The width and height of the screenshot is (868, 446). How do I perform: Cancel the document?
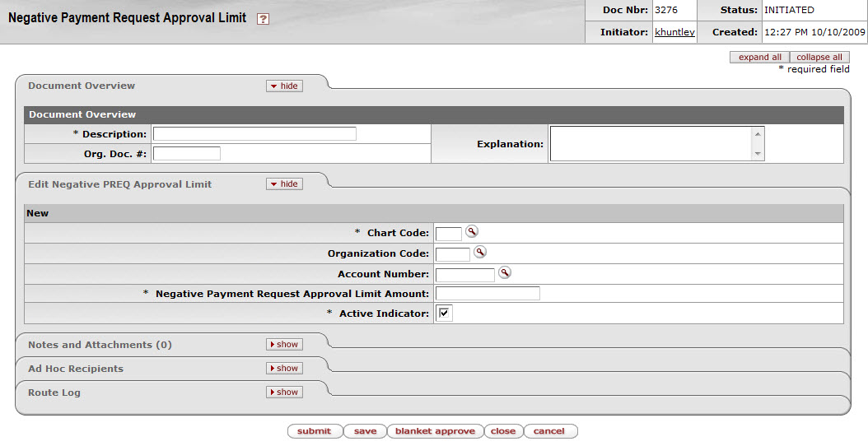[x=548, y=431]
